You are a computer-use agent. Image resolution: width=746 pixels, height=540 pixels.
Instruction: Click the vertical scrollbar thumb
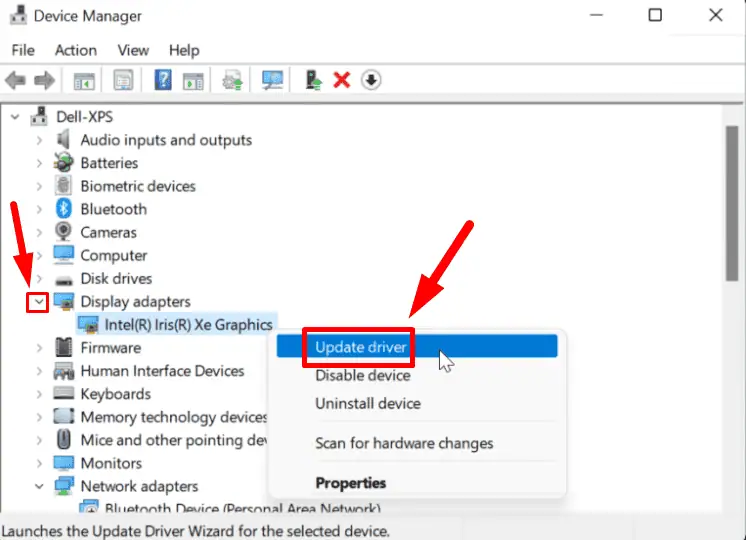coord(733,204)
